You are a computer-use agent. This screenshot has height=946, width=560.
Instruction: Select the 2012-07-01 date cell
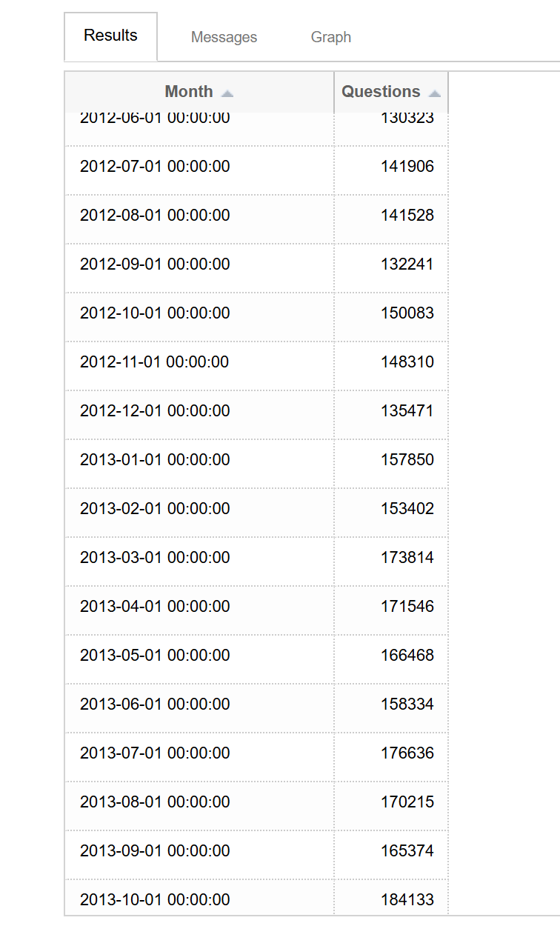[155, 166]
